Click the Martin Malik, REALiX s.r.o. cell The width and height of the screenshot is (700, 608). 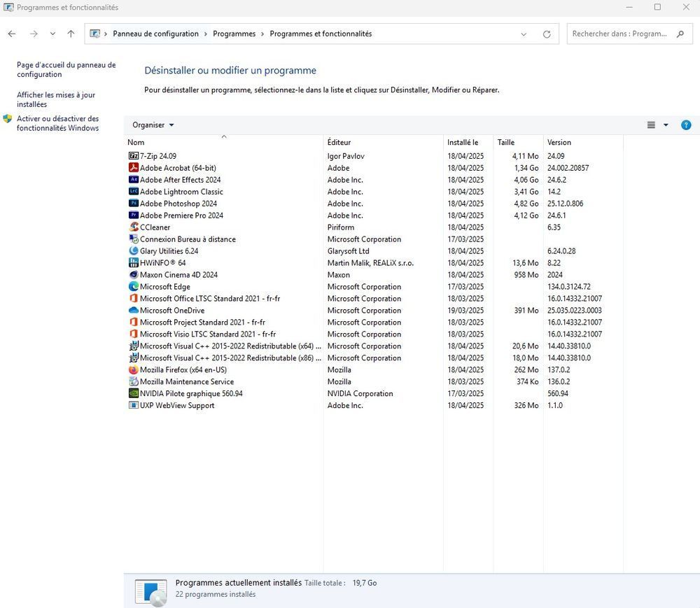[x=370, y=263]
